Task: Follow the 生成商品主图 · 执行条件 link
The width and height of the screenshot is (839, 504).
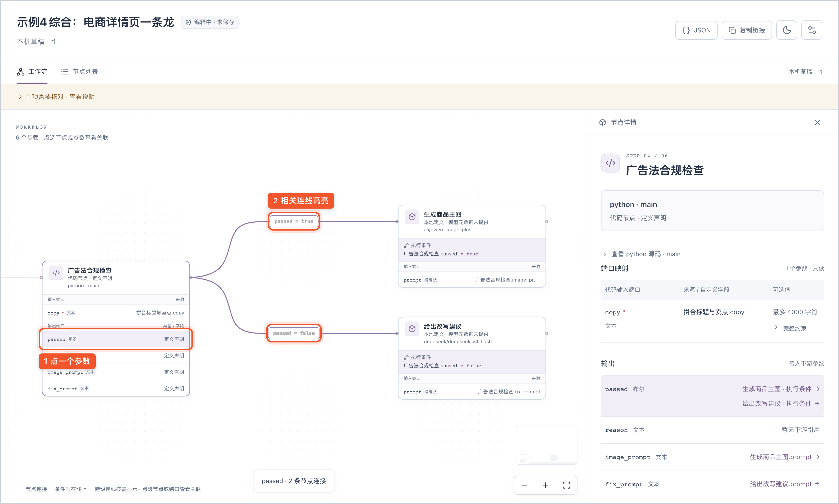Action: [781, 389]
